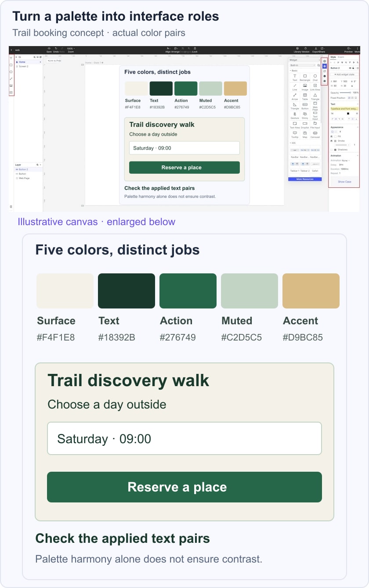The height and width of the screenshot is (588, 369).
Task: Click the Add widget state button
Action: point(344,75)
